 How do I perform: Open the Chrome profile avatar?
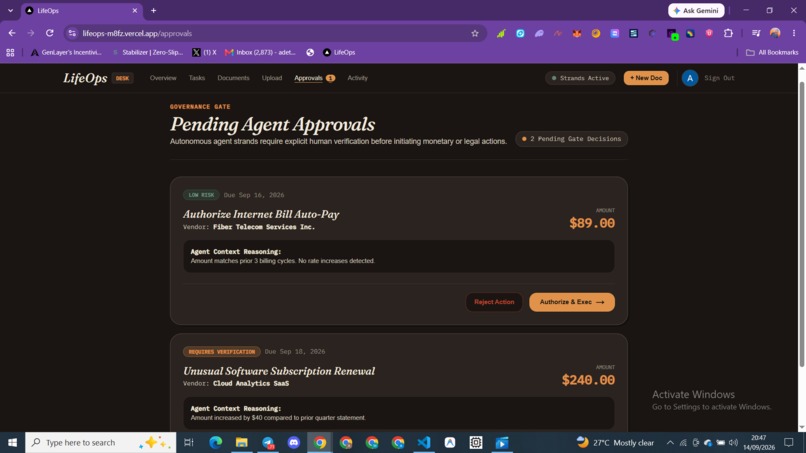[x=775, y=33]
